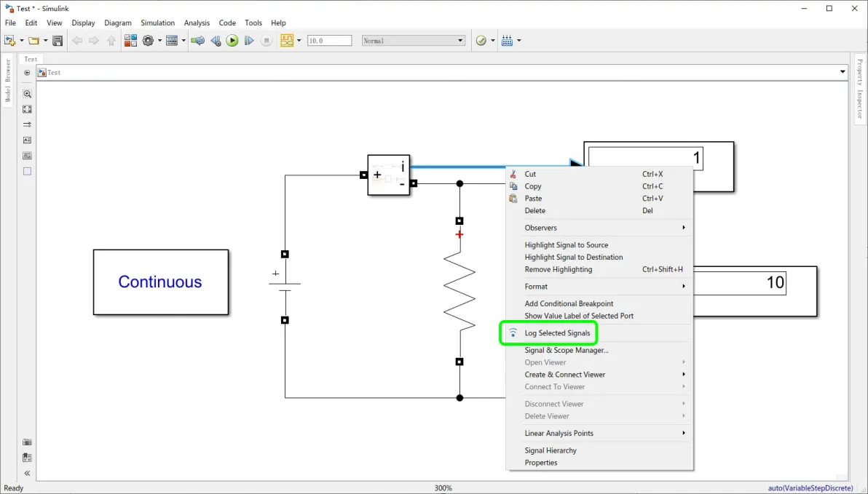Click the simulation stop time field

pyautogui.click(x=329, y=41)
